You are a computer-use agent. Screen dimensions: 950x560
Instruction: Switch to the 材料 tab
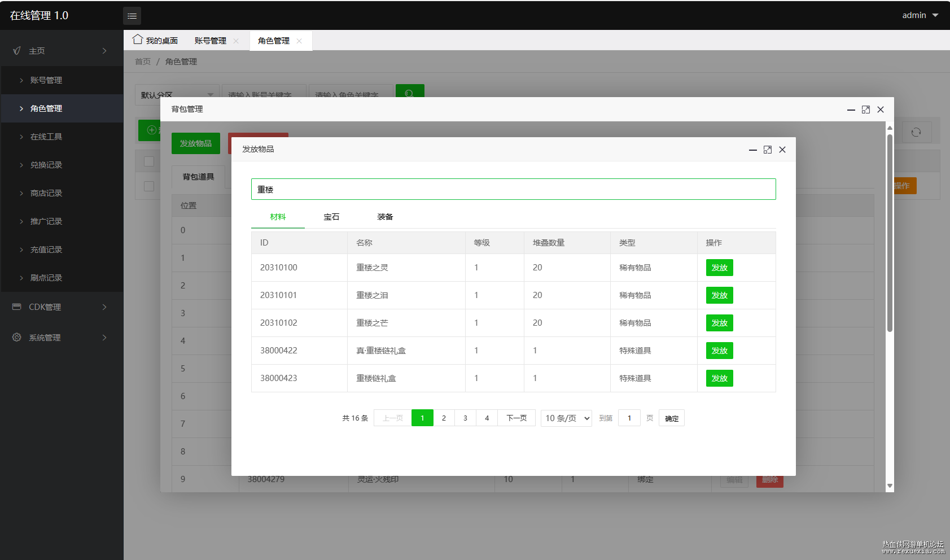click(x=278, y=217)
